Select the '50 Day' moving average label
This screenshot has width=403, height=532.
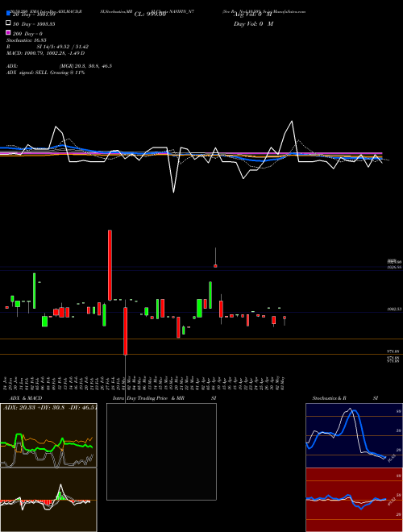(x=34, y=24)
